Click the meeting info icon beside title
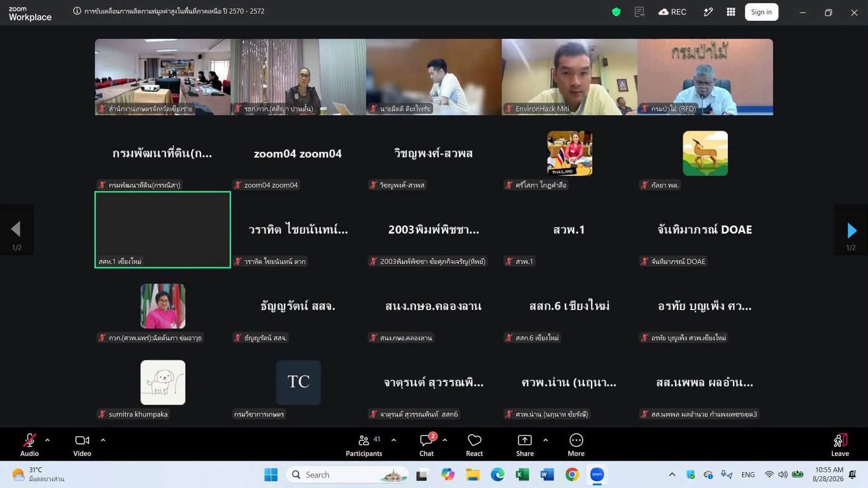This screenshot has width=868, height=488. coord(77,11)
